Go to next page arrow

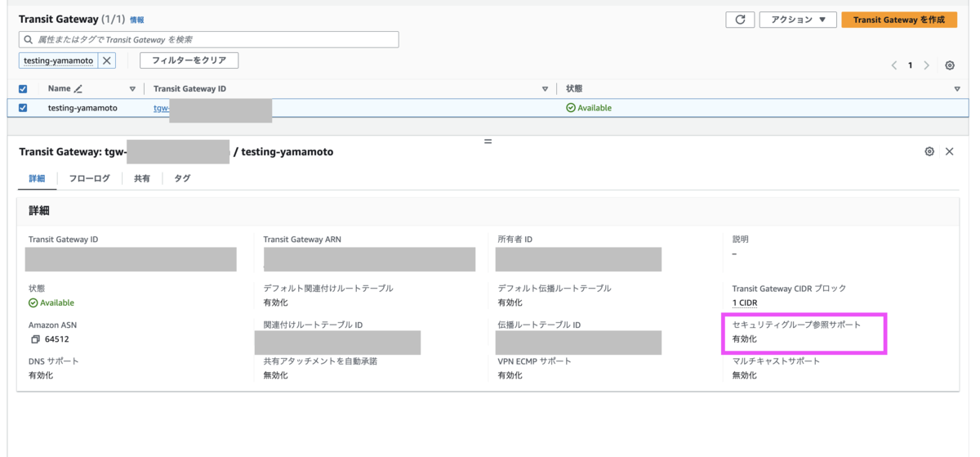coord(927,65)
